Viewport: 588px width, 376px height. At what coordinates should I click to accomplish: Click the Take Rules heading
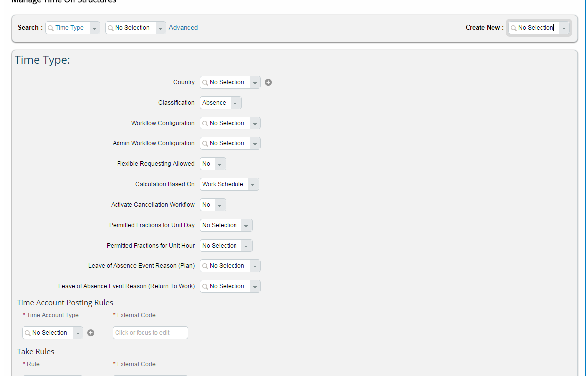click(x=36, y=352)
